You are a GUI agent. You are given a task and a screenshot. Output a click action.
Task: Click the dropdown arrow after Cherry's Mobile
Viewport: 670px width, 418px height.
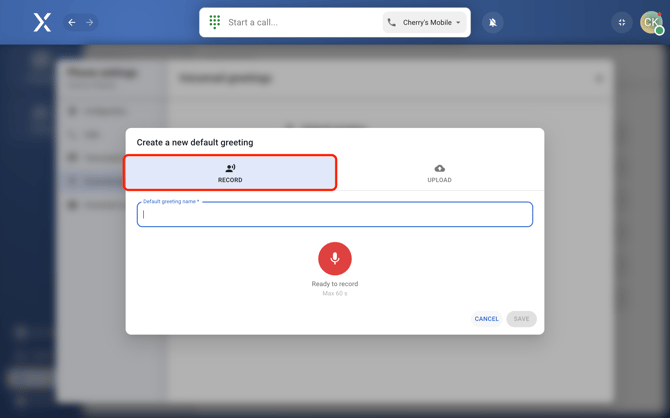459,23
